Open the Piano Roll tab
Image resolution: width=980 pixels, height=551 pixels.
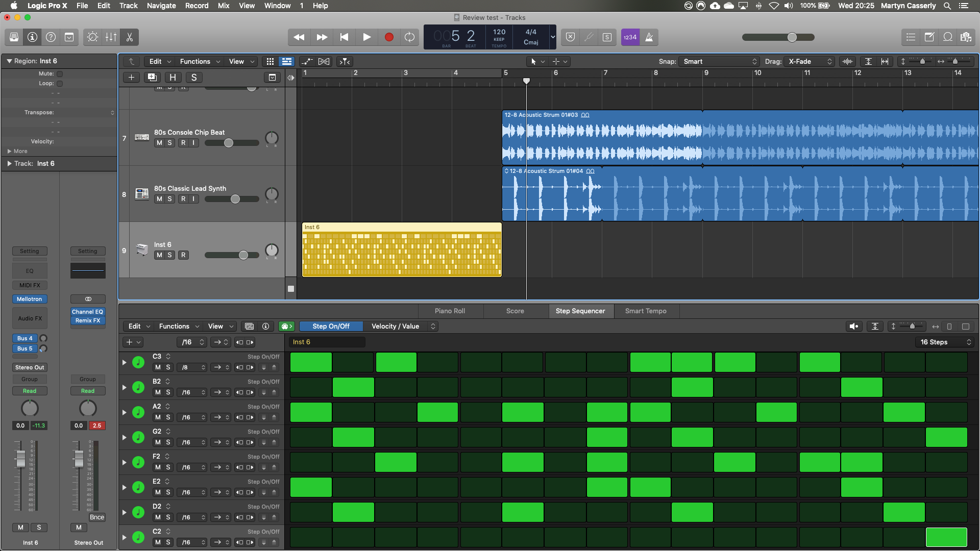pyautogui.click(x=450, y=311)
